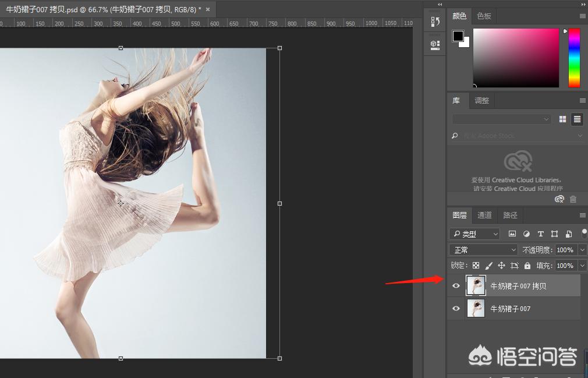This screenshot has height=378, width=588.
Task: Open the History panel icon
Action: (435, 22)
